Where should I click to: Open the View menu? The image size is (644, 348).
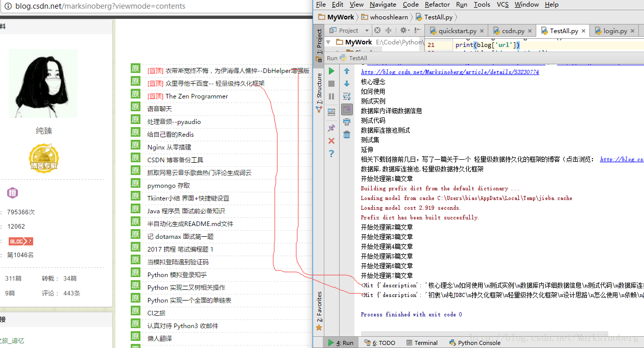(x=356, y=5)
